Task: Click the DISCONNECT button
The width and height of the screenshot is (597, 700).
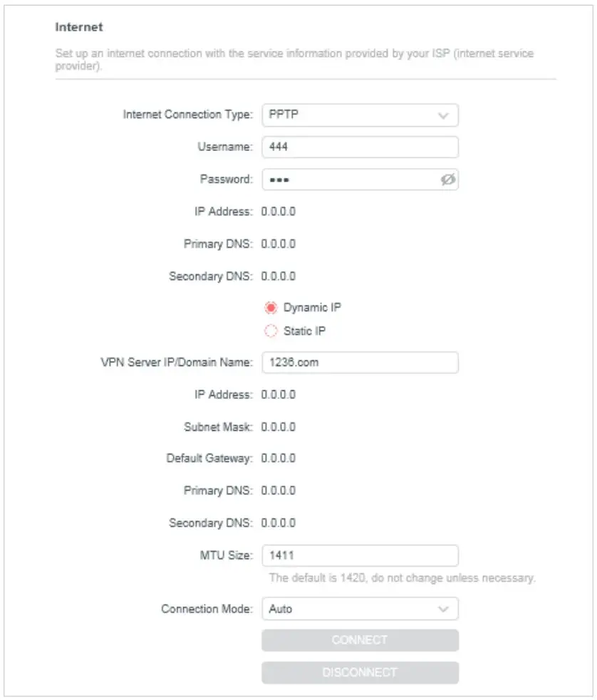Action: point(360,672)
